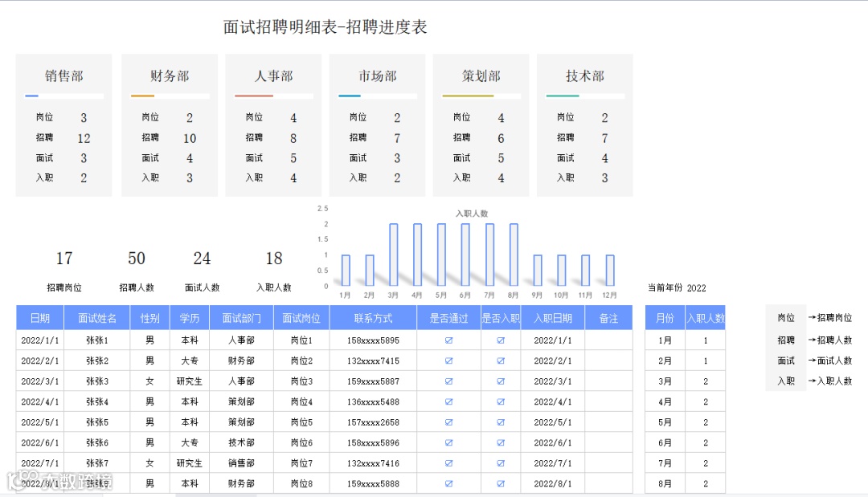Click the orange progress bar under 财务部

tap(142, 96)
